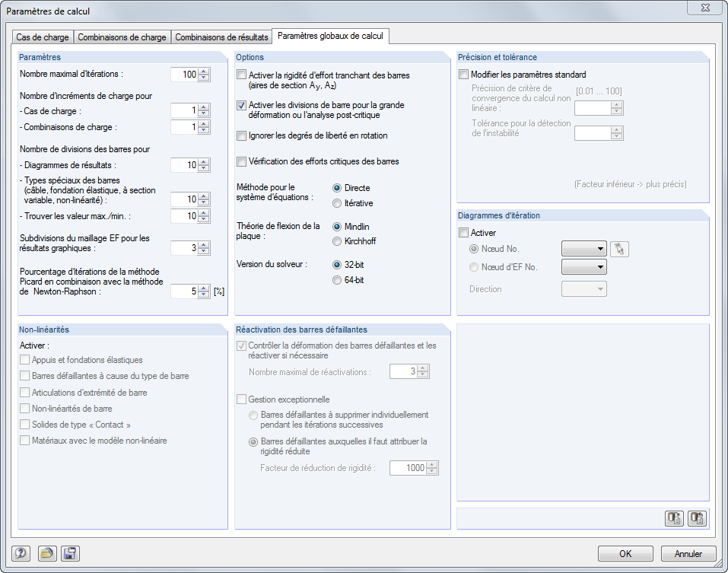Check Modifier les paramètres standard
This screenshot has width=728, height=573.
click(463, 75)
